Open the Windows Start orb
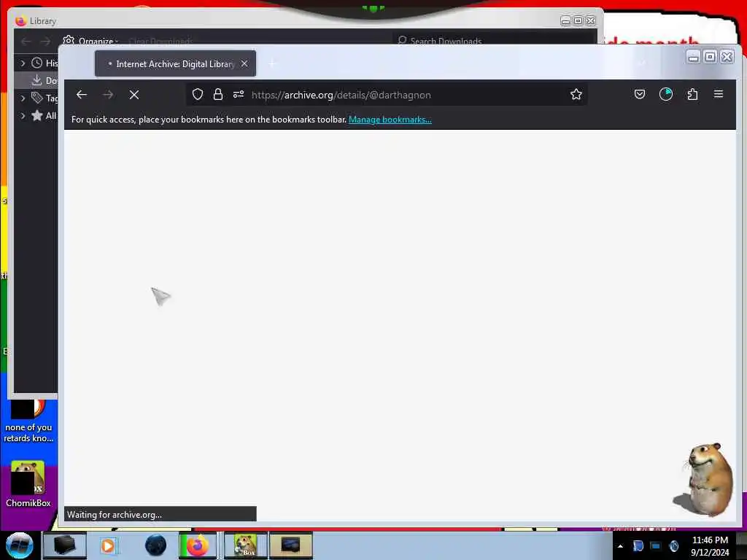Screen dimensions: 747x560 (19, 545)
